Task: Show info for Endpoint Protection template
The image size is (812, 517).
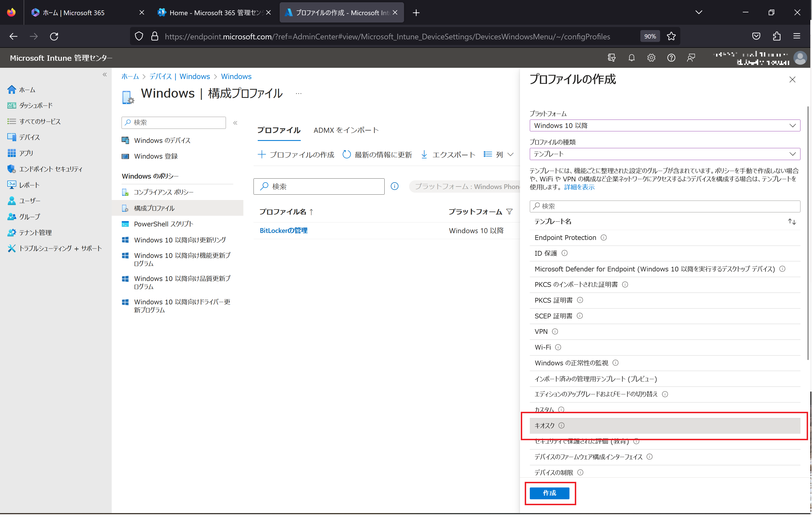Action: point(604,238)
